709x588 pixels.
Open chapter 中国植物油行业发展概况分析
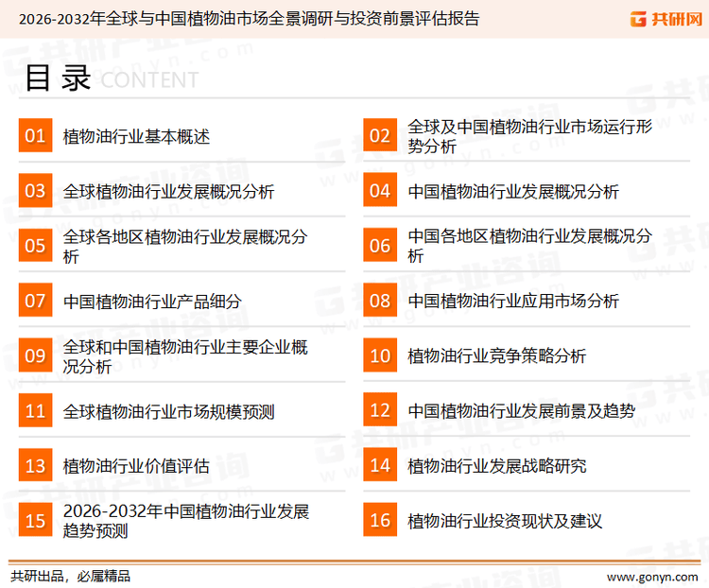coord(513,191)
